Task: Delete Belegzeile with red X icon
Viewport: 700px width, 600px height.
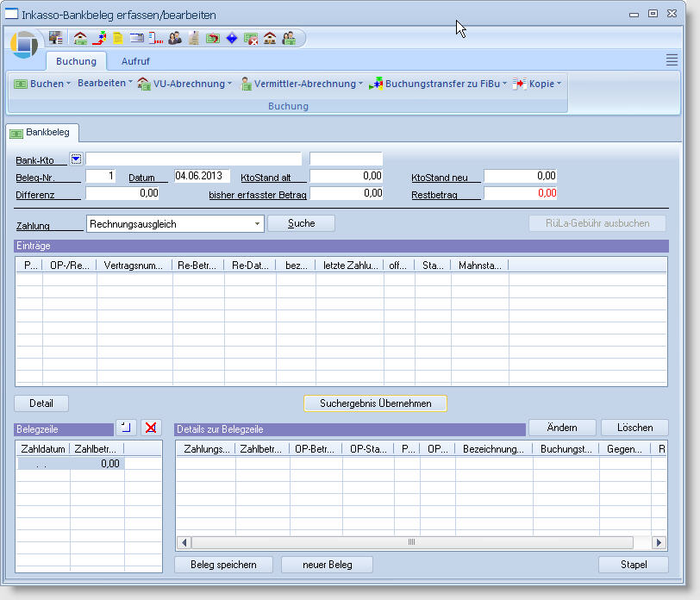Action: (151, 428)
